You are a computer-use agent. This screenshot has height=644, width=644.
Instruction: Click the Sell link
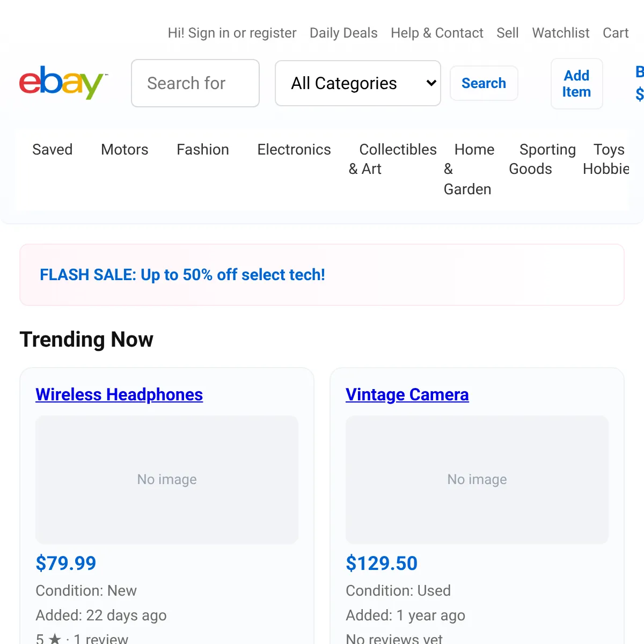click(x=507, y=33)
